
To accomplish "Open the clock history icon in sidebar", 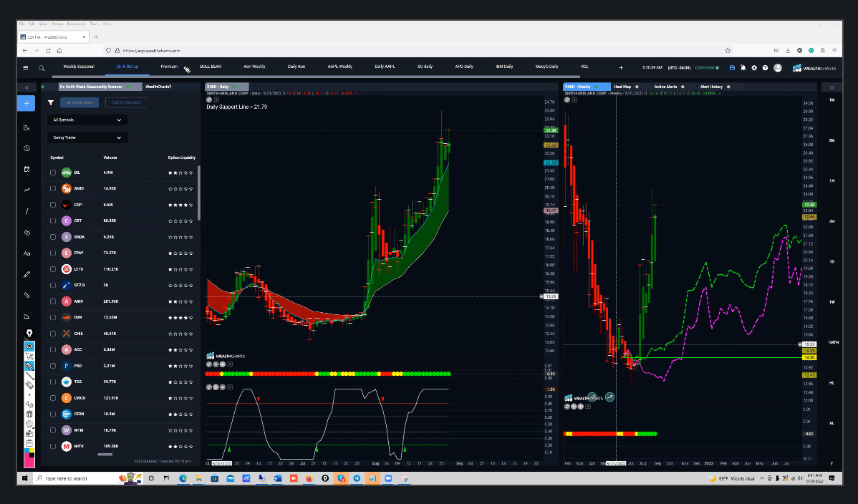I will coord(26,148).
